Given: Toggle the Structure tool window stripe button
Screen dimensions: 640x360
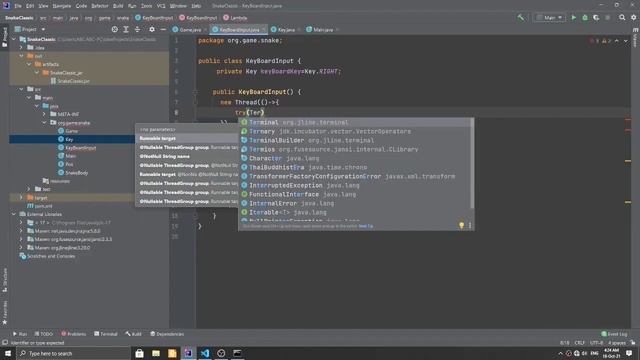Looking at the screenshot, I should 4,280.
